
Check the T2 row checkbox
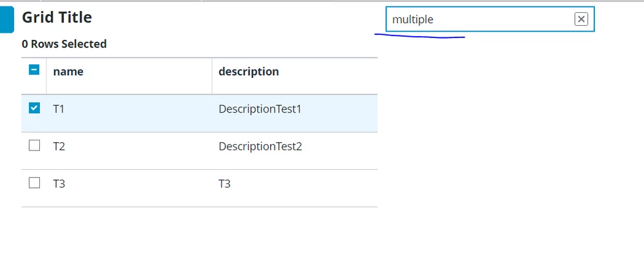coord(34,145)
